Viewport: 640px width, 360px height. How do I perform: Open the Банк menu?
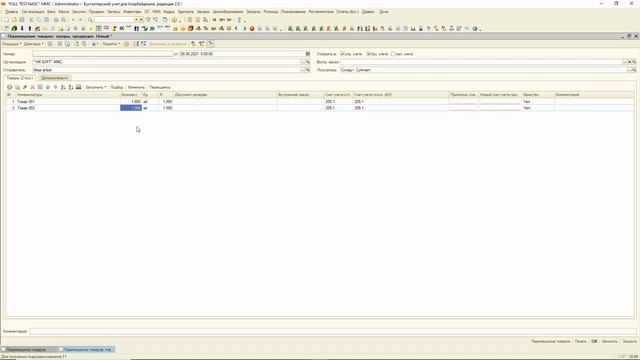[51, 12]
